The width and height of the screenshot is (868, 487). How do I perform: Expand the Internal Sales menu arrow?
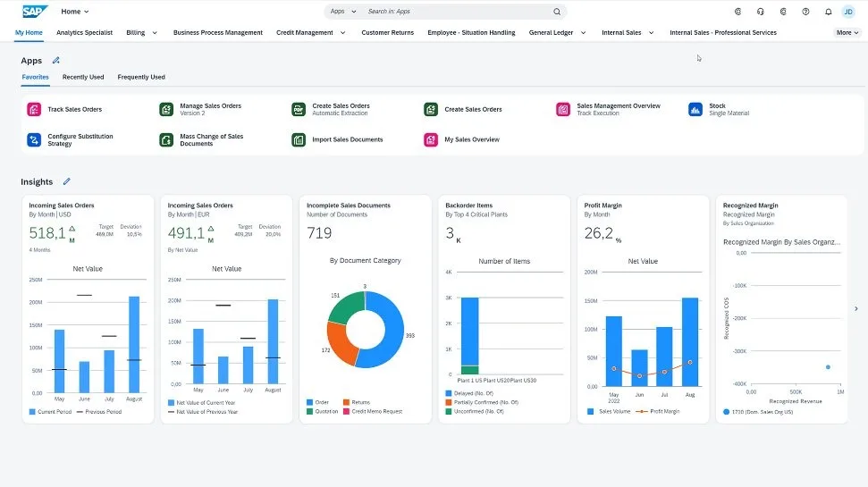tap(651, 33)
